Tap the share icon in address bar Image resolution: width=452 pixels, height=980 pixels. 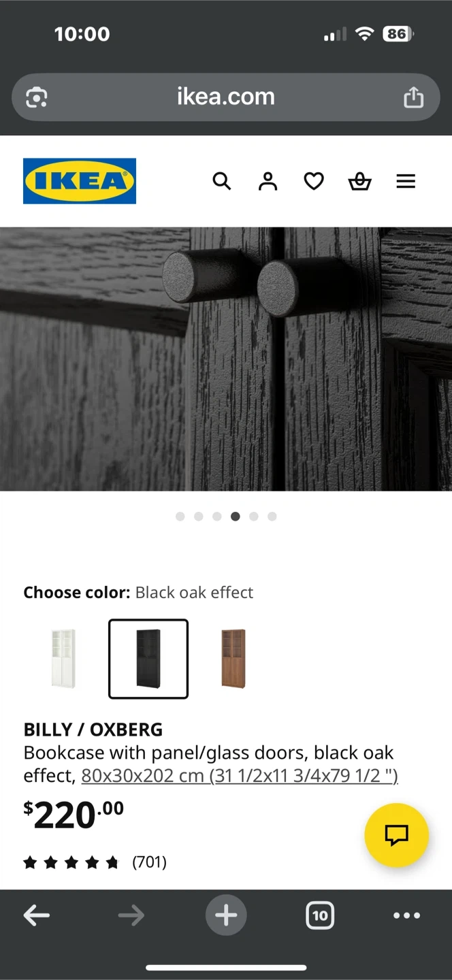[413, 97]
